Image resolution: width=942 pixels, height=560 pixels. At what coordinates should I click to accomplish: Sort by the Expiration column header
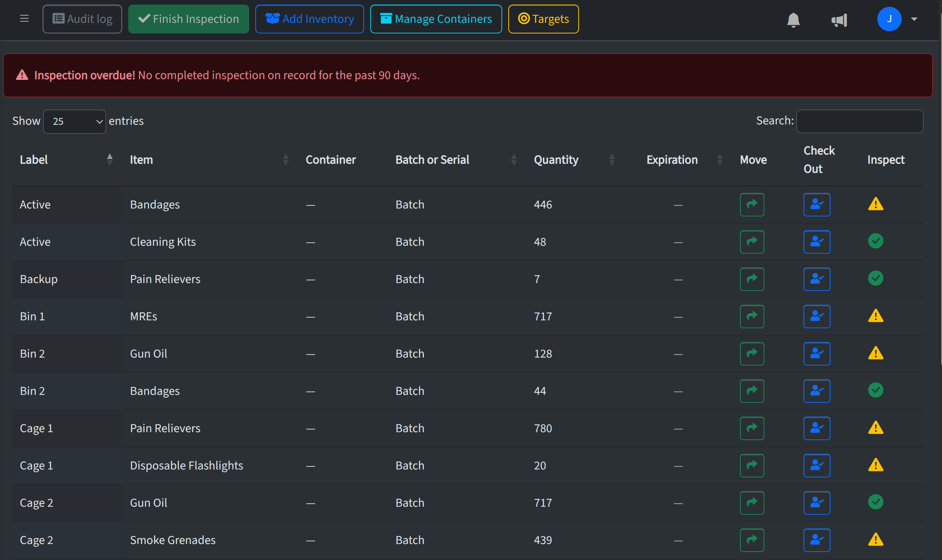tap(672, 160)
